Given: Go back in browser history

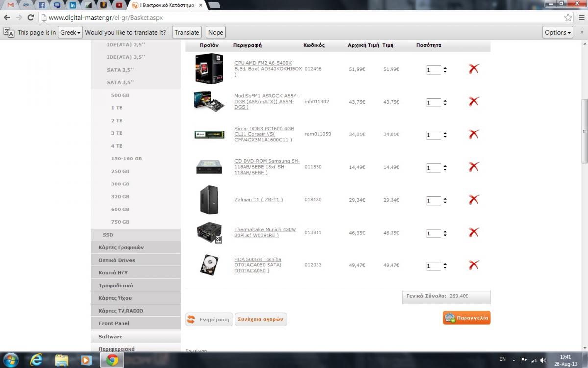Looking at the screenshot, I should click(7, 17).
